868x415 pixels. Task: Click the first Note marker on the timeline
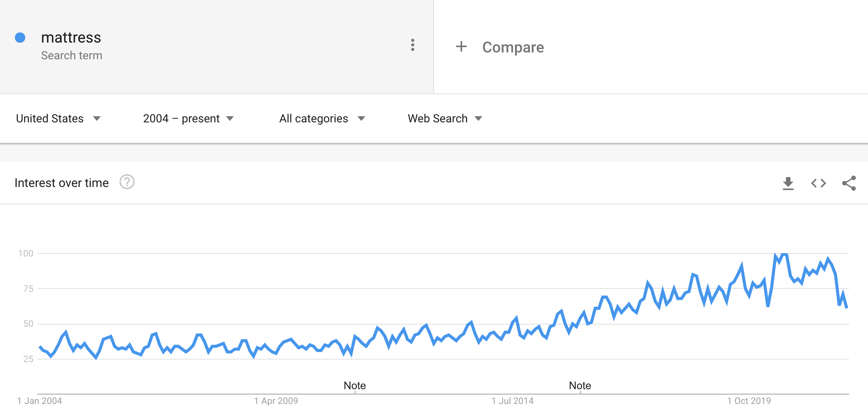tap(355, 386)
